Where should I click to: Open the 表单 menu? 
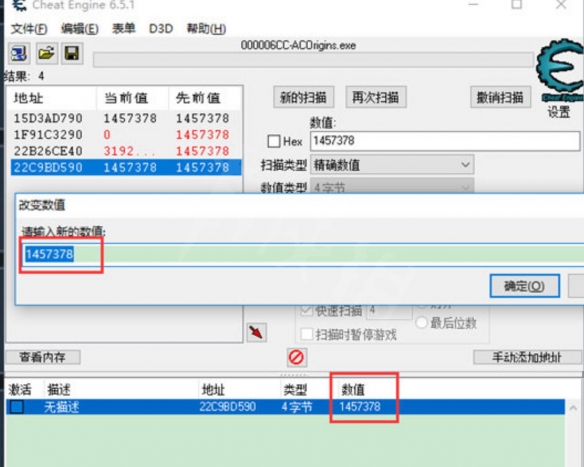pos(124,29)
